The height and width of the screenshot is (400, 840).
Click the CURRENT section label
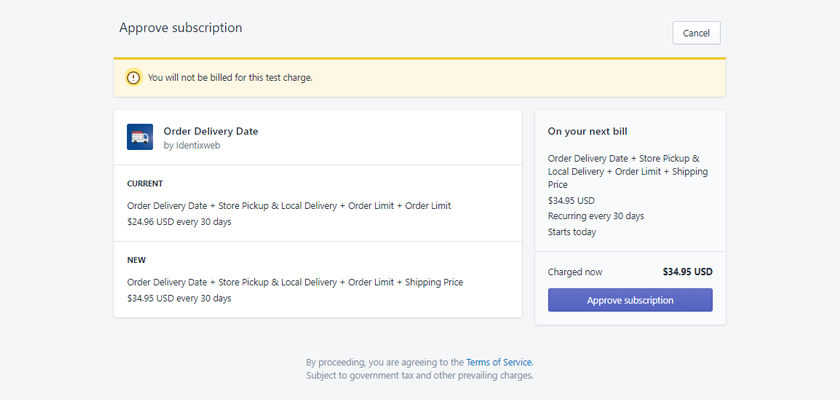point(145,184)
